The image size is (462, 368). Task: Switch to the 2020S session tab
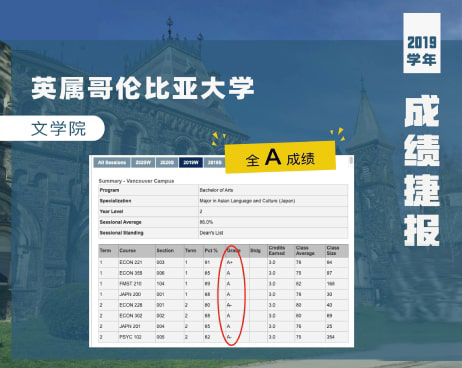coord(167,162)
